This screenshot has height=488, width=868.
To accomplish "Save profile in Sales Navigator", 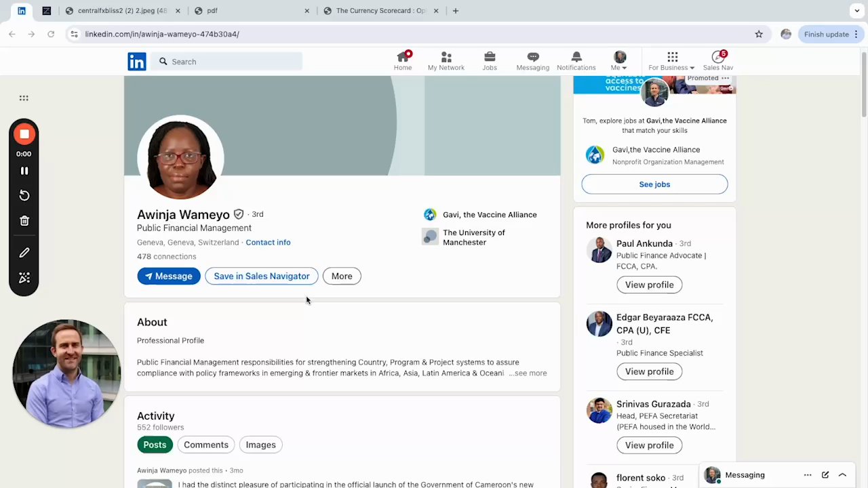I will pos(262,276).
